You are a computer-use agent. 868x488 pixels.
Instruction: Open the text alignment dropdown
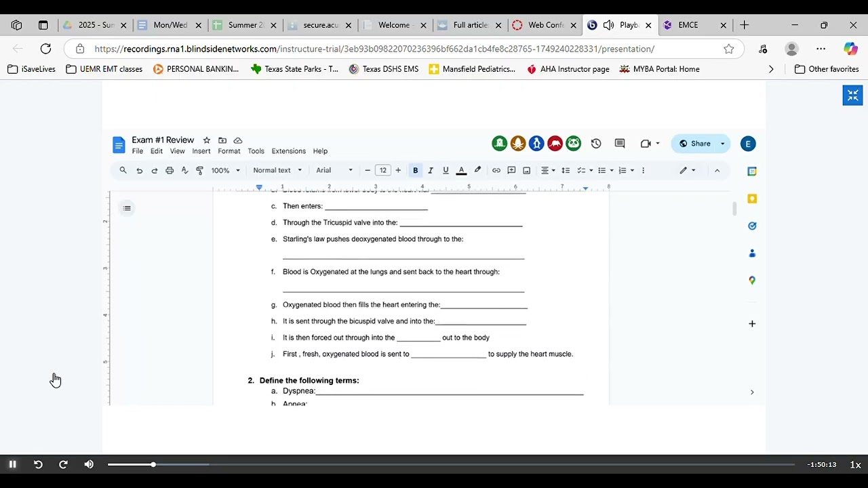(548, 170)
